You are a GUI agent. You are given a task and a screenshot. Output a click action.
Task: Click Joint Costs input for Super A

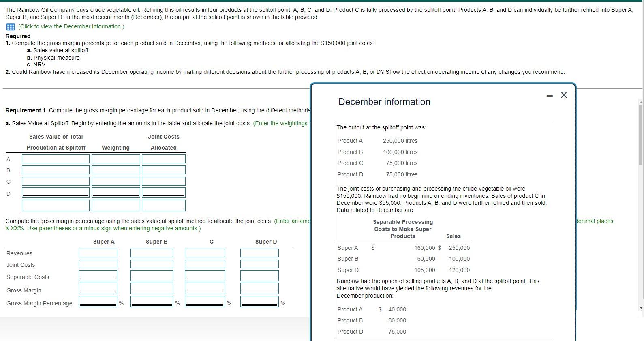(x=98, y=264)
